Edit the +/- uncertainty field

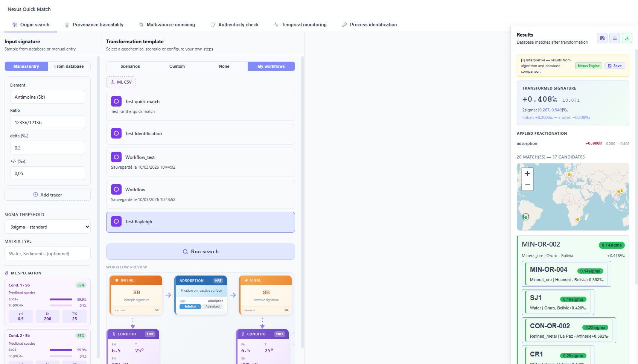coord(47,173)
